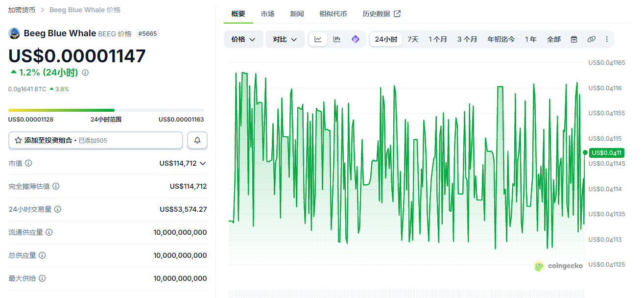This screenshot has height=298, width=644.
Task: Click the 总供应量 10,000,000,000 value
Action: point(180,255)
